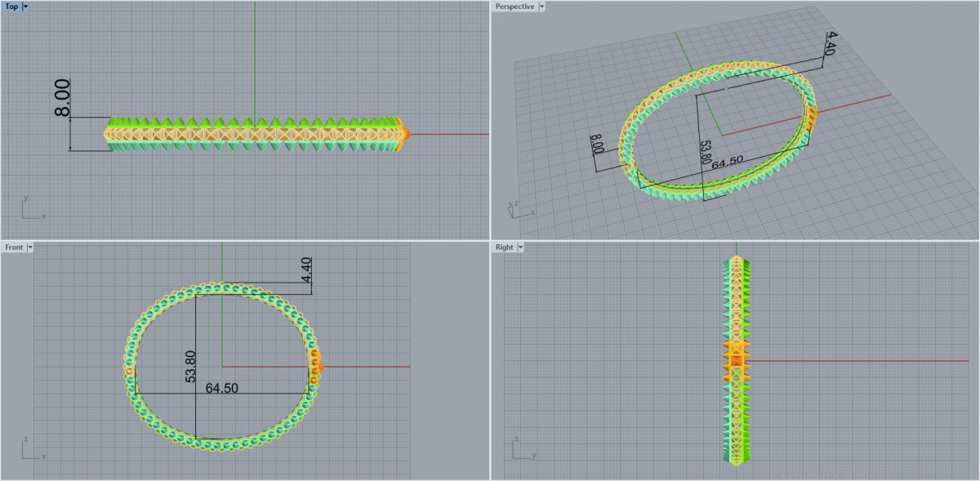Click the axis icon in the Top viewport
Viewport: 980px width, 481px height.
pyautogui.click(x=33, y=208)
